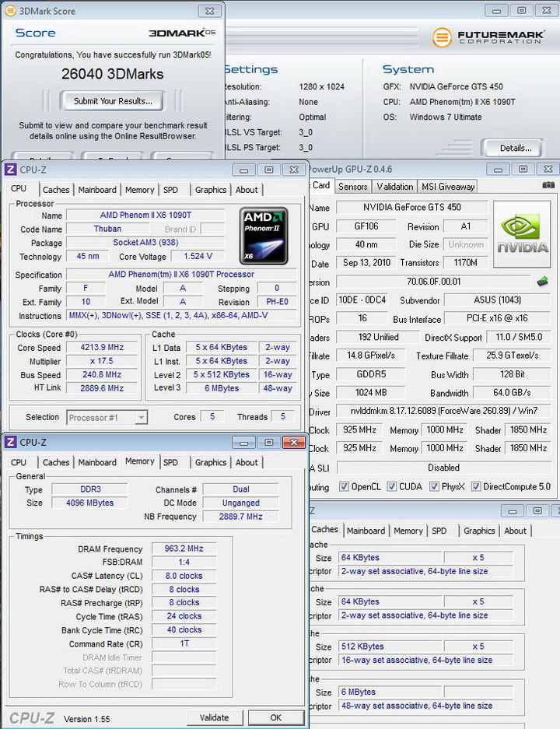Toggle the OpenCL checkbox in GPU-Z

[x=344, y=486]
